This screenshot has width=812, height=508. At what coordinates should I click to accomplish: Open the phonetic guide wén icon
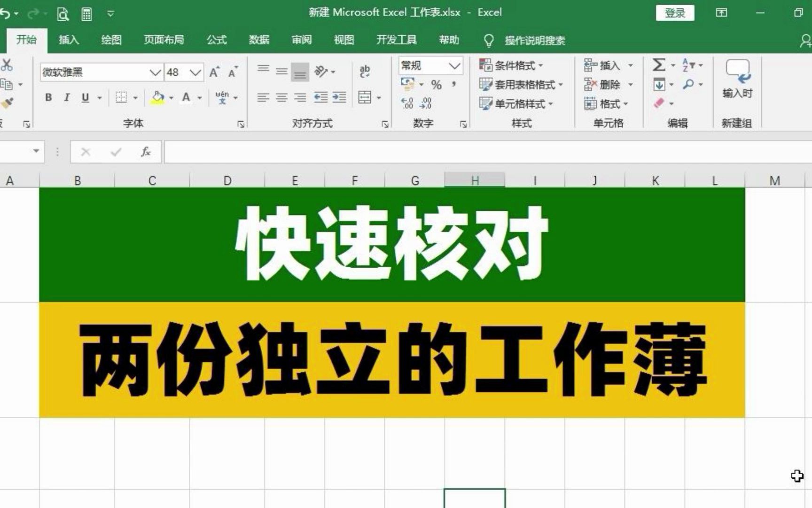coord(222,97)
